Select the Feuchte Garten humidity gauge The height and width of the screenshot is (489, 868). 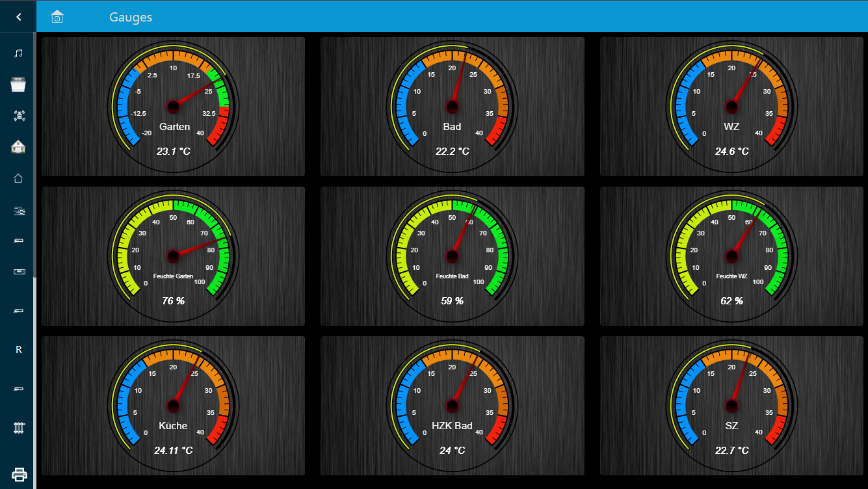(x=173, y=256)
